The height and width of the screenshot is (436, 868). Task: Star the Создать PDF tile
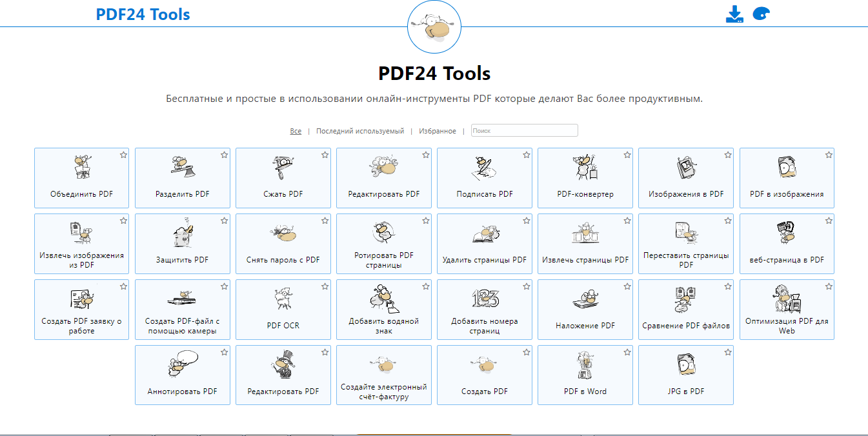coord(527,352)
